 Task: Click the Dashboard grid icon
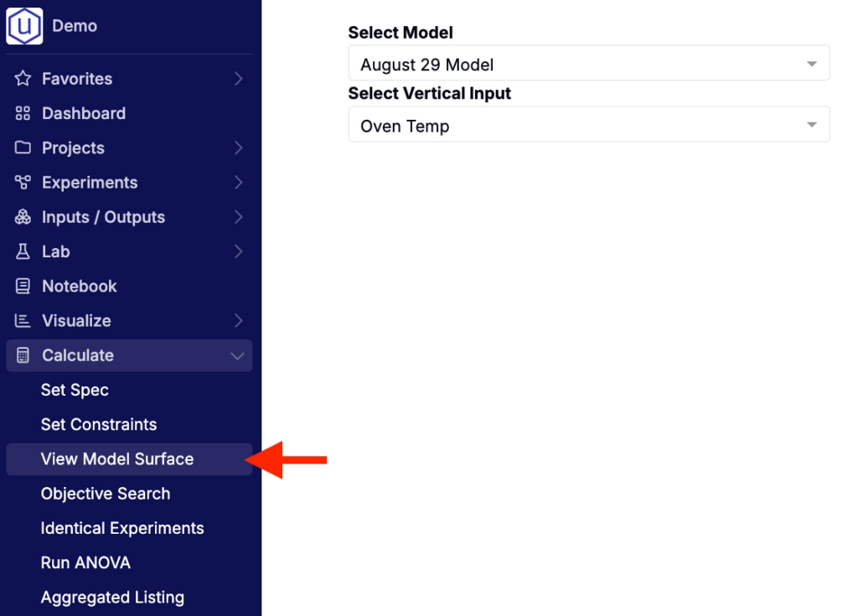[23, 113]
